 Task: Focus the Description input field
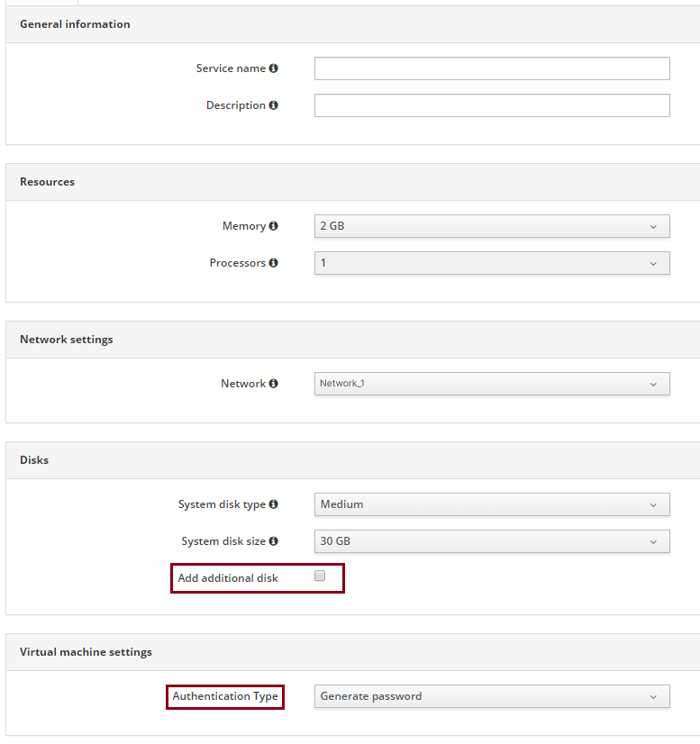point(492,105)
